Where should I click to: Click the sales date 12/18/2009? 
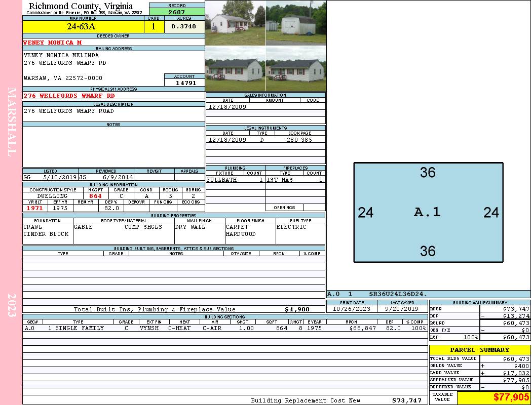click(x=227, y=107)
